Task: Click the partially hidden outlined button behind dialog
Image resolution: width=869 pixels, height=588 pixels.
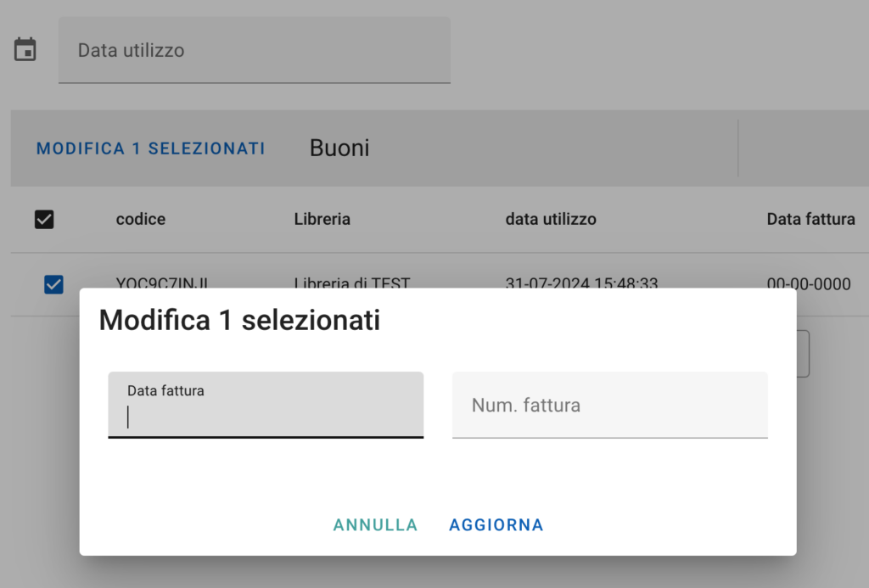Action: click(803, 355)
